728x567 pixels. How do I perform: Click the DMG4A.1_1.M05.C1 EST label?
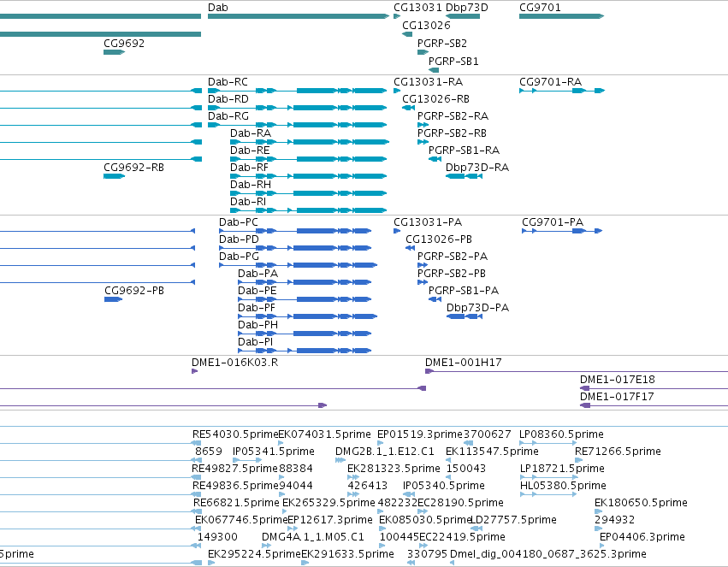pyautogui.click(x=313, y=537)
